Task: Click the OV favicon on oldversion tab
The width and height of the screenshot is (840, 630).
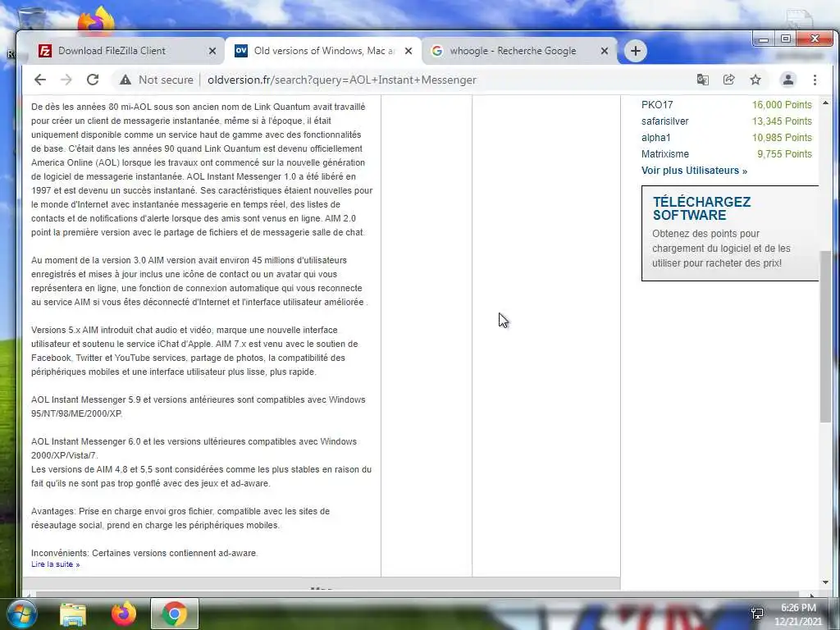Action: pyautogui.click(x=241, y=51)
